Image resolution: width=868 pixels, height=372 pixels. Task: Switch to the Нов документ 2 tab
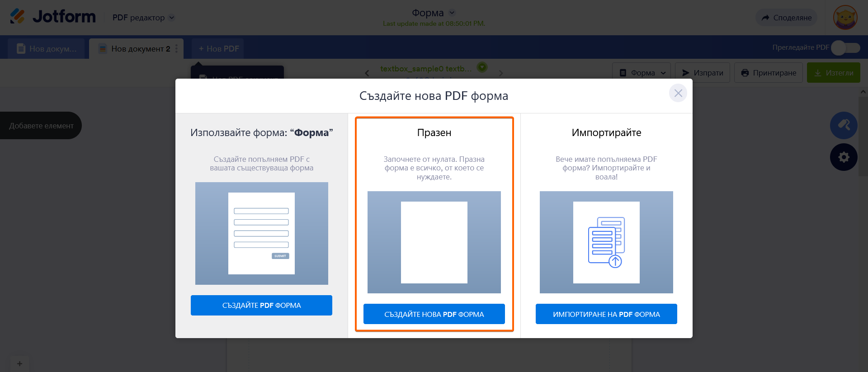click(x=135, y=48)
